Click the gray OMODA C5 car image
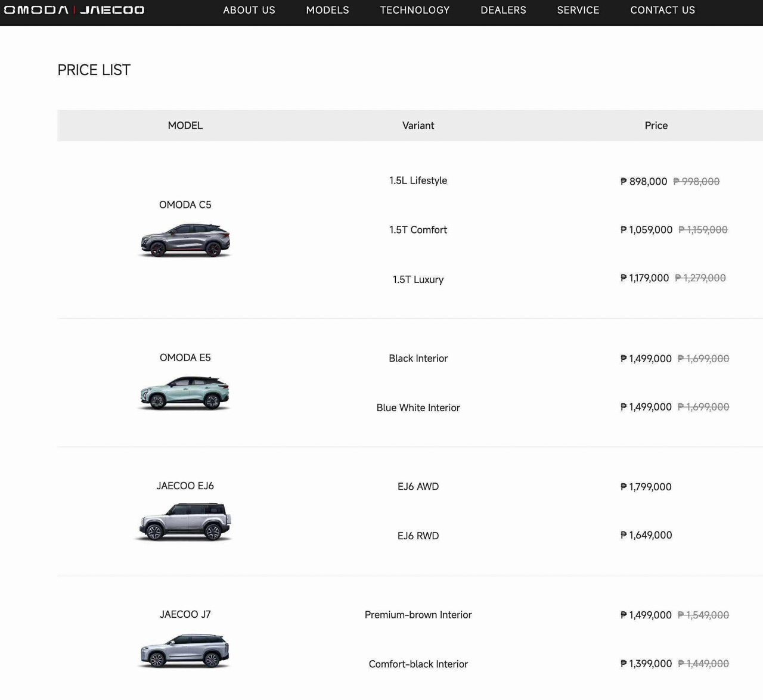 [185, 240]
